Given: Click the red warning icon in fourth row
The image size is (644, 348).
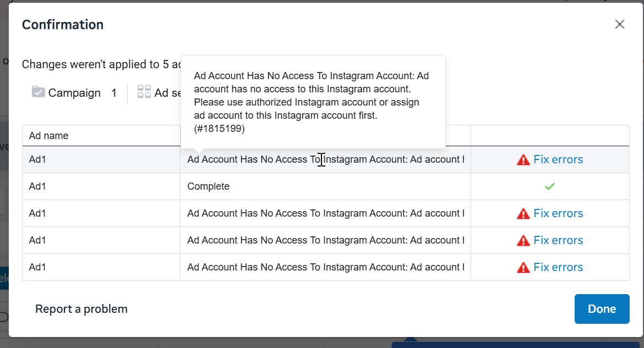Looking at the screenshot, I should click(x=523, y=241).
